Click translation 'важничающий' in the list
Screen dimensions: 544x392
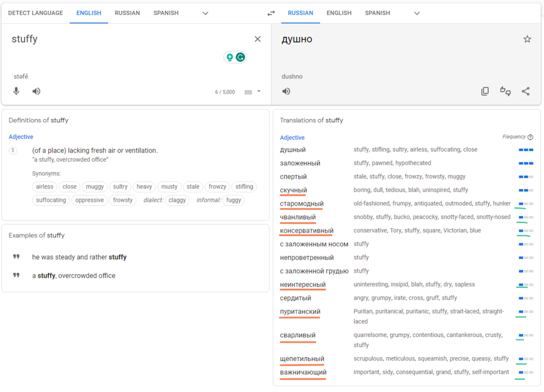(x=303, y=373)
